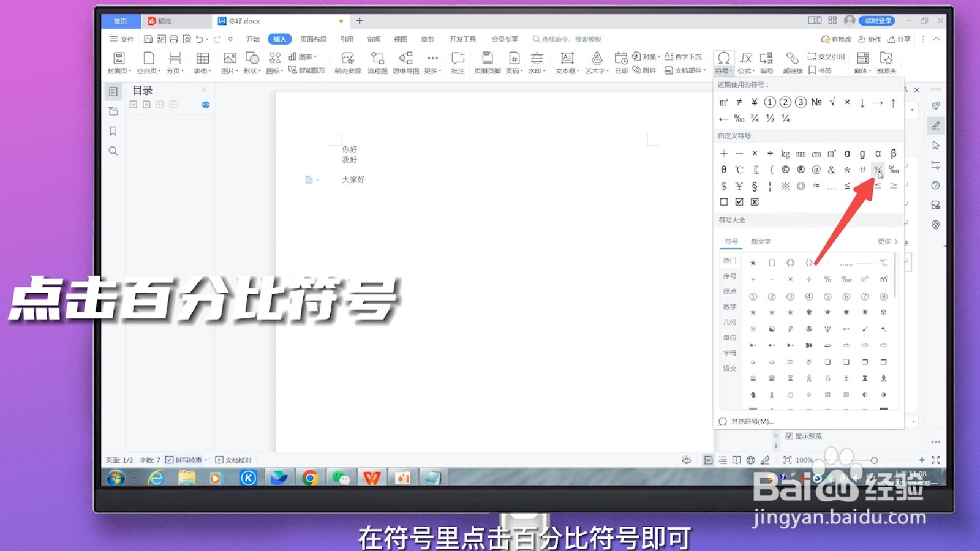Open the 文件 file menu
980x551 pixels.
tap(122, 39)
